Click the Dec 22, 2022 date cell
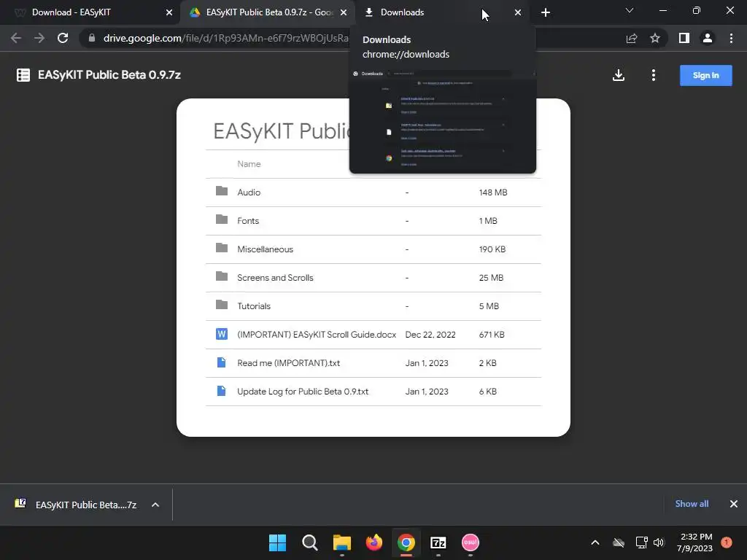The height and width of the screenshot is (560, 747). click(430, 335)
